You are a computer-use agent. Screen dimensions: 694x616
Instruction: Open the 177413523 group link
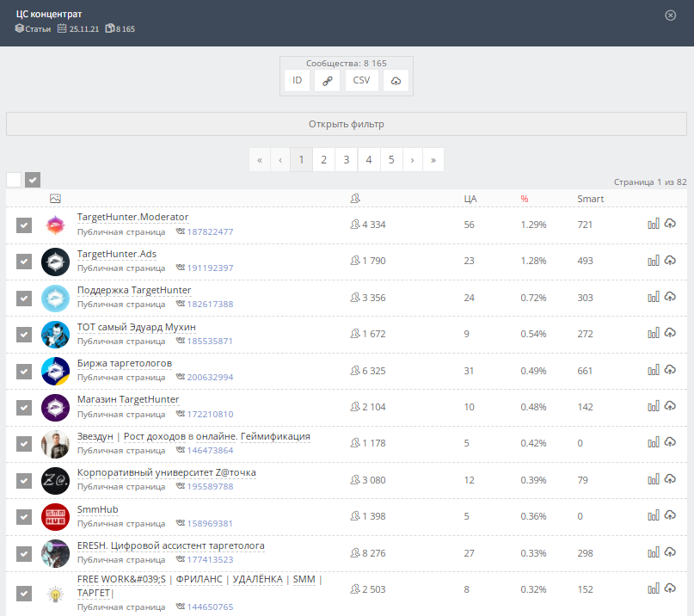coord(210,560)
